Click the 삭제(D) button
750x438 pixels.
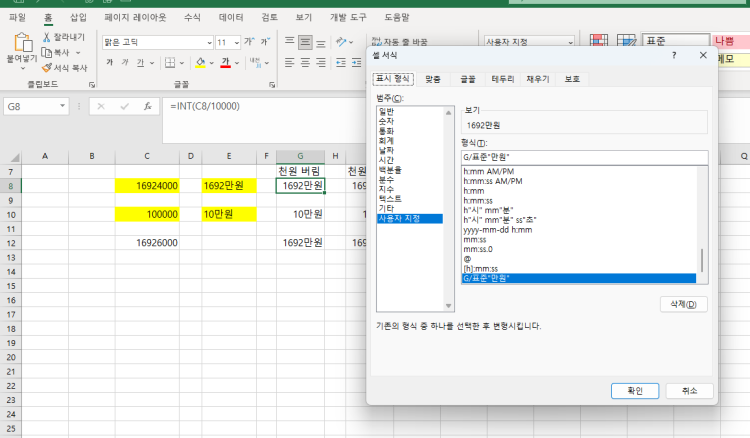(684, 303)
